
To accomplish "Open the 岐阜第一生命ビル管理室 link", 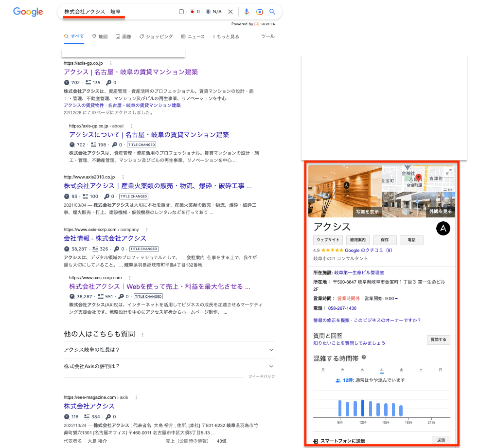I will [359, 272].
